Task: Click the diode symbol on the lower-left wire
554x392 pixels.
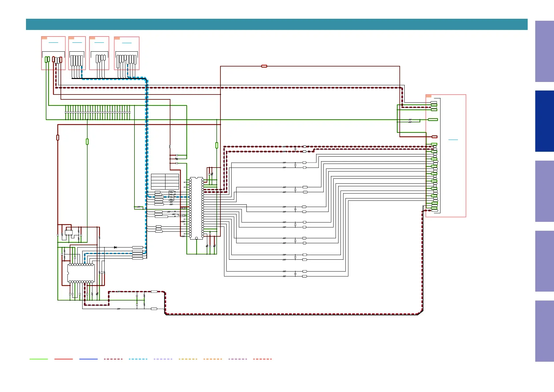Action: click(115, 247)
